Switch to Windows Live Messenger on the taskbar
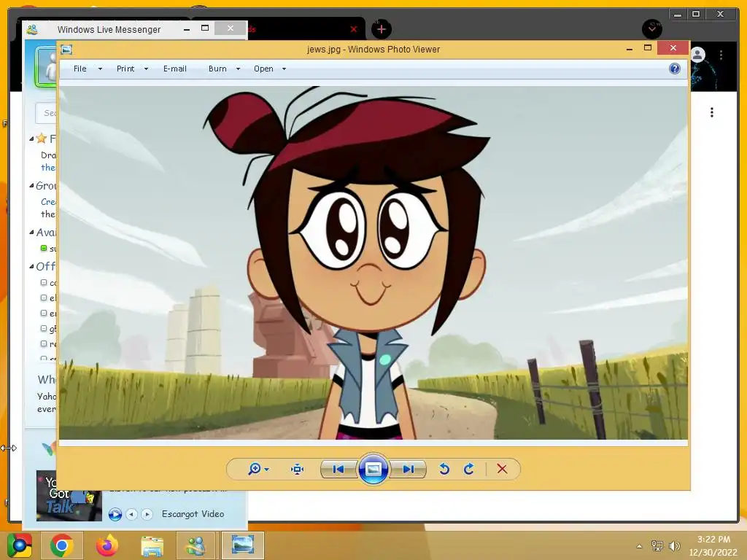Image resolution: width=747 pixels, height=560 pixels. (x=196, y=545)
